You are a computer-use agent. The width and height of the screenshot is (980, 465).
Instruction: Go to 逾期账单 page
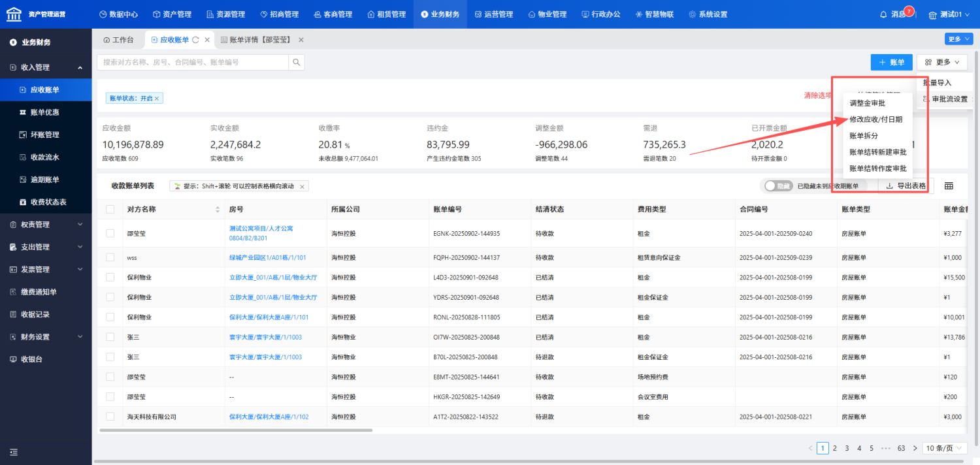(45, 180)
